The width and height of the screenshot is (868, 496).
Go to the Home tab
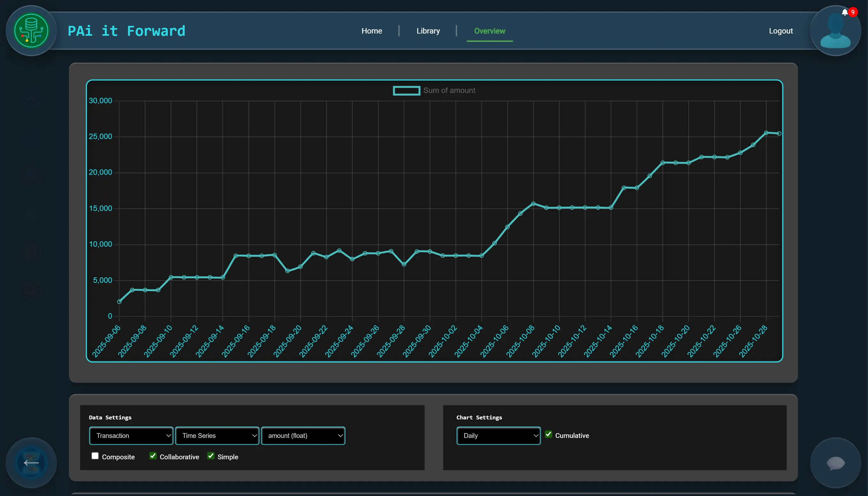pos(372,31)
